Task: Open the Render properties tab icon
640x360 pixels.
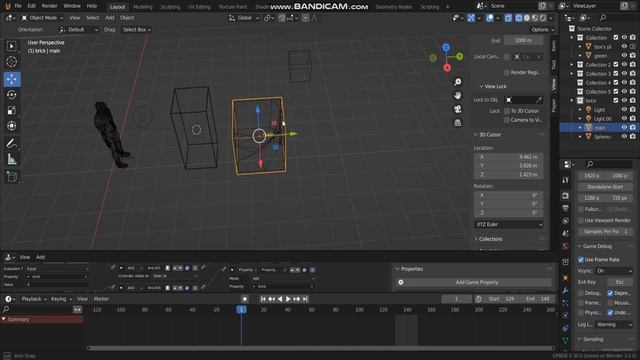Action: (x=565, y=196)
